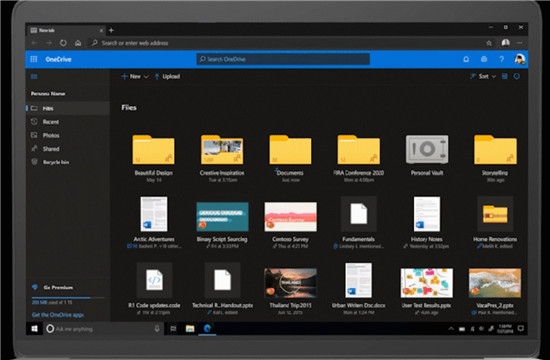The height and width of the screenshot is (360, 550).
Task: Click Get the OneDrive apps link
Action: [x=58, y=315]
